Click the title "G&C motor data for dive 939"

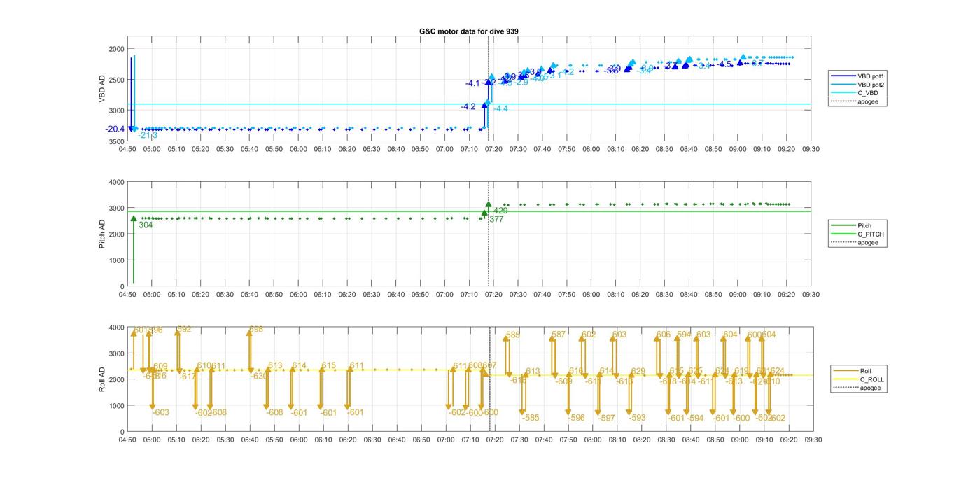(x=469, y=31)
